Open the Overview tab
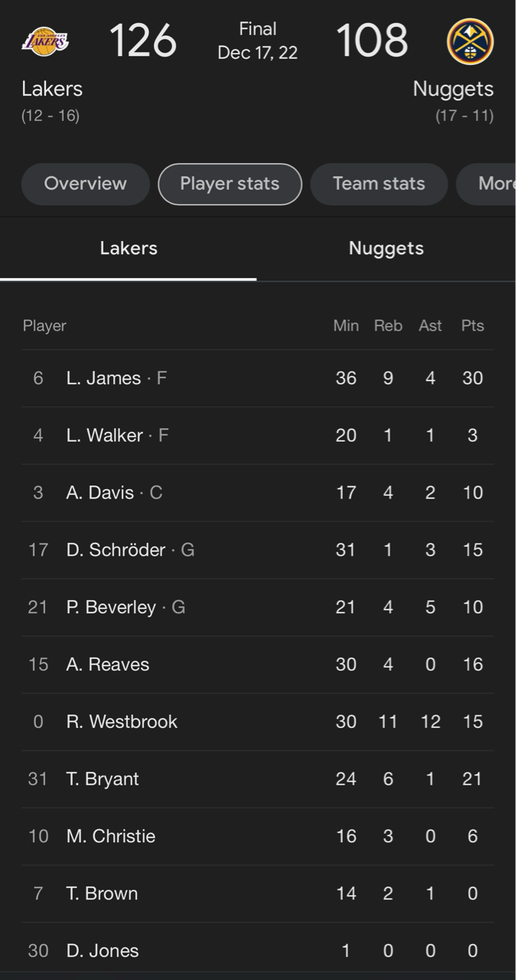The height and width of the screenshot is (980, 516). [x=85, y=184]
